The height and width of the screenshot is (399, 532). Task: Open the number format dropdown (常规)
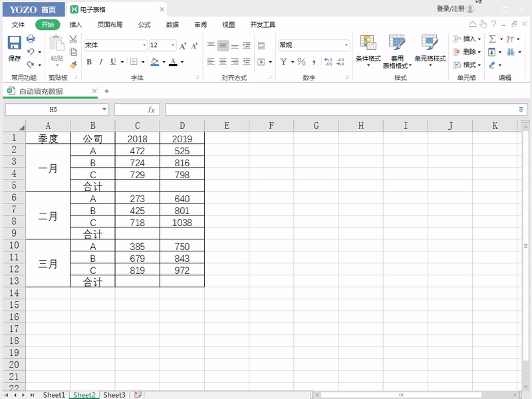click(346, 45)
